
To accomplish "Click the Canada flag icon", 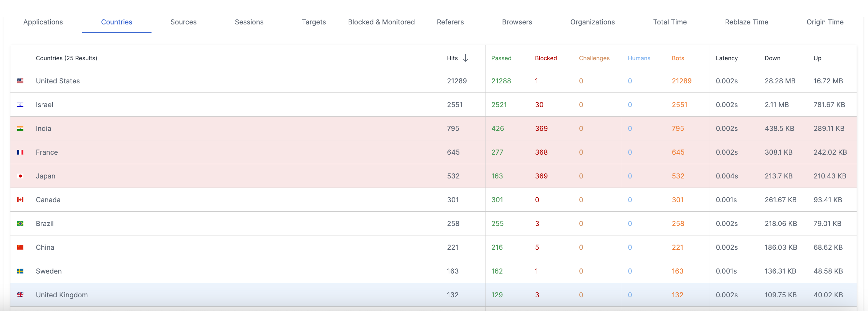I will tap(20, 200).
